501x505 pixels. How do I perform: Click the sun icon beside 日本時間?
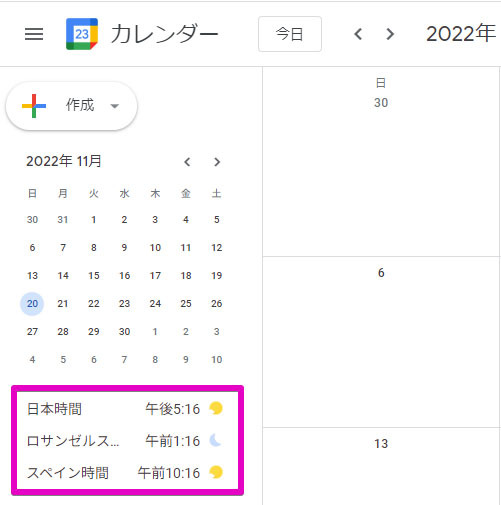(x=216, y=408)
